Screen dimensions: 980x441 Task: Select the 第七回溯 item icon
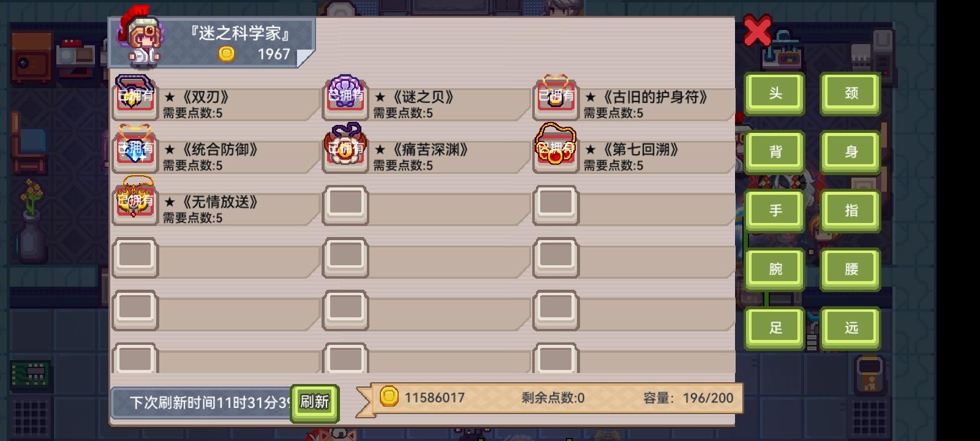pos(556,148)
